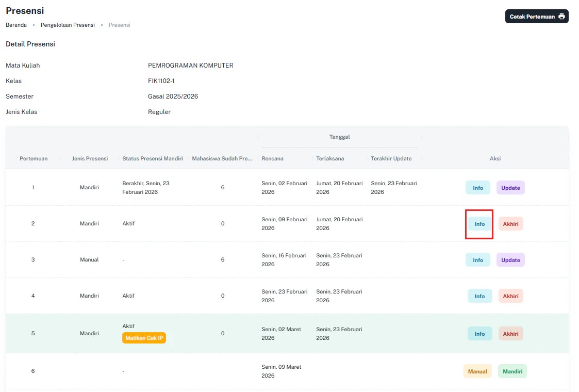
Task: Click the Aksi column header
Action: (x=495, y=158)
